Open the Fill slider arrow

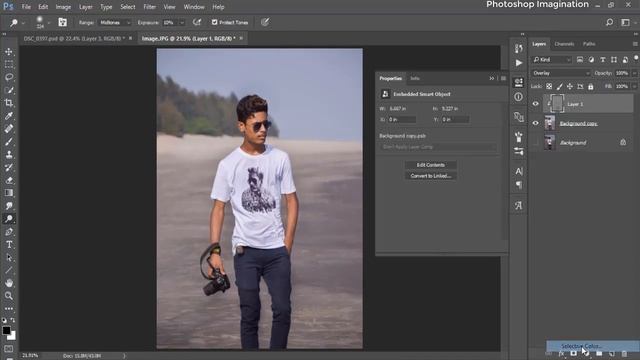click(x=634, y=87)
